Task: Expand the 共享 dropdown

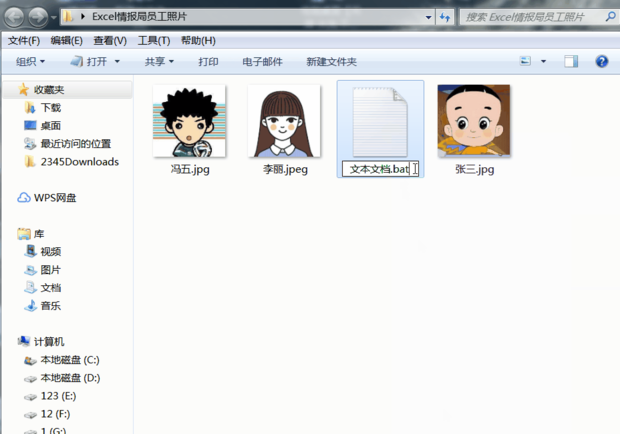Action: (x=159, y=62)
